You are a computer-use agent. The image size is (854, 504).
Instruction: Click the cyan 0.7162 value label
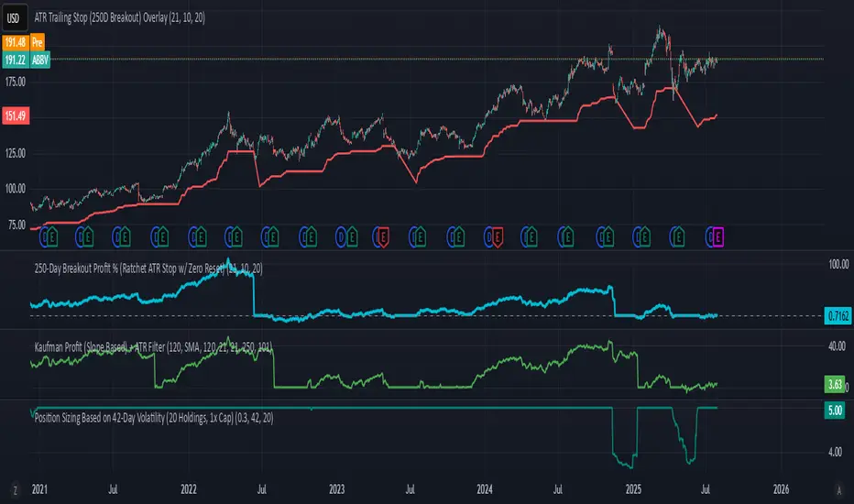tap(838, 315)
